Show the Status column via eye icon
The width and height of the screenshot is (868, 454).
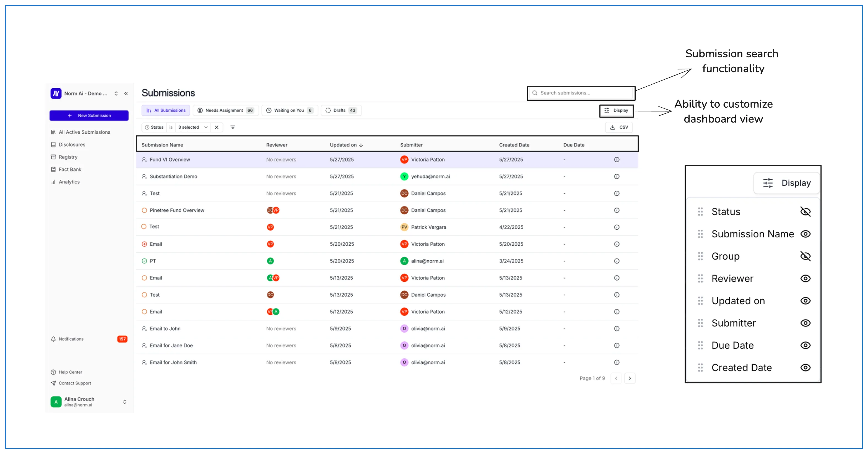[805, 212]
